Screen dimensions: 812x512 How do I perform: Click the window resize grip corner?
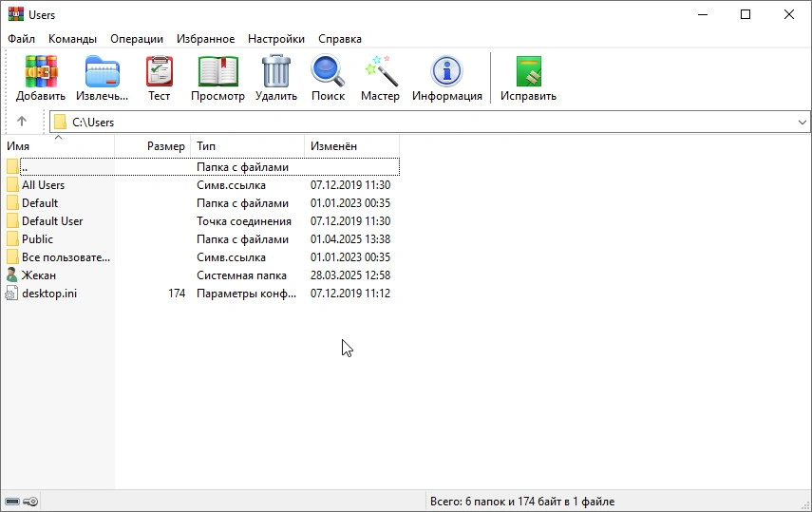pyautogui.click(x=805, y=505)
